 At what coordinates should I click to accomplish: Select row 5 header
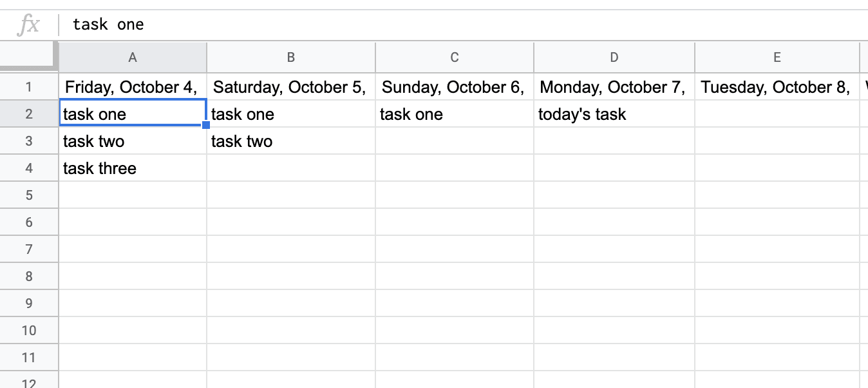29,195
